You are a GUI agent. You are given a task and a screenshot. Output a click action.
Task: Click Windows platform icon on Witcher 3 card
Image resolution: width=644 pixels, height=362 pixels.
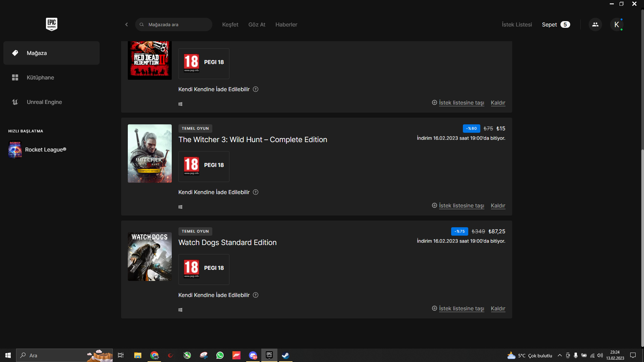point(180,207)
